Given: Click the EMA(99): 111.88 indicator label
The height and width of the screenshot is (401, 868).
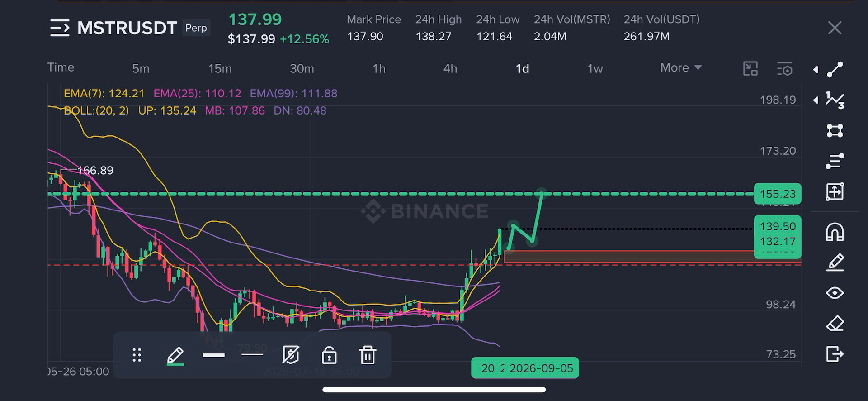Looking at the screenshot, I should (x=293, y=93).
